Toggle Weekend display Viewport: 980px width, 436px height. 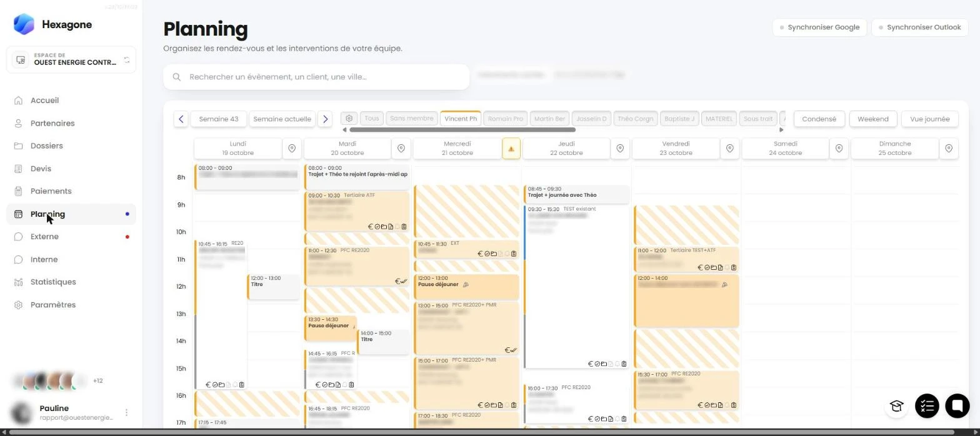point(872,119)
